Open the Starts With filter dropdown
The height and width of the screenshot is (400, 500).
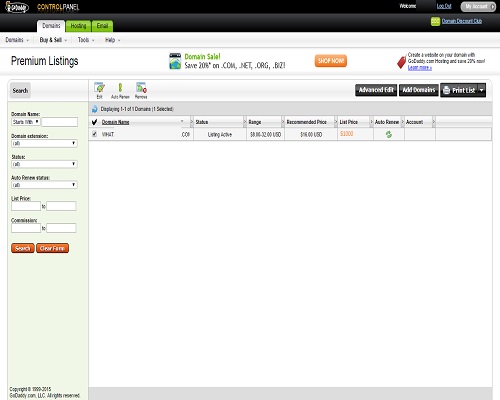pos(26,122)
